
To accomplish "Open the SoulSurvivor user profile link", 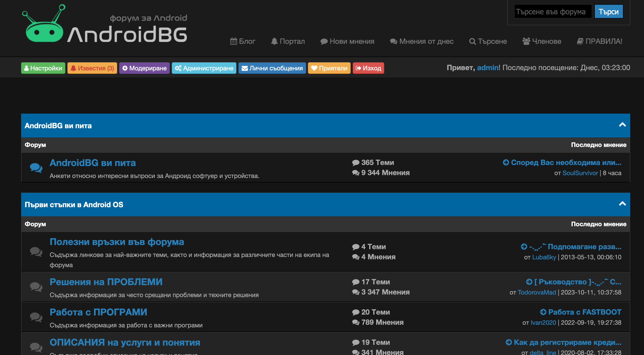I will click(580, 173).
